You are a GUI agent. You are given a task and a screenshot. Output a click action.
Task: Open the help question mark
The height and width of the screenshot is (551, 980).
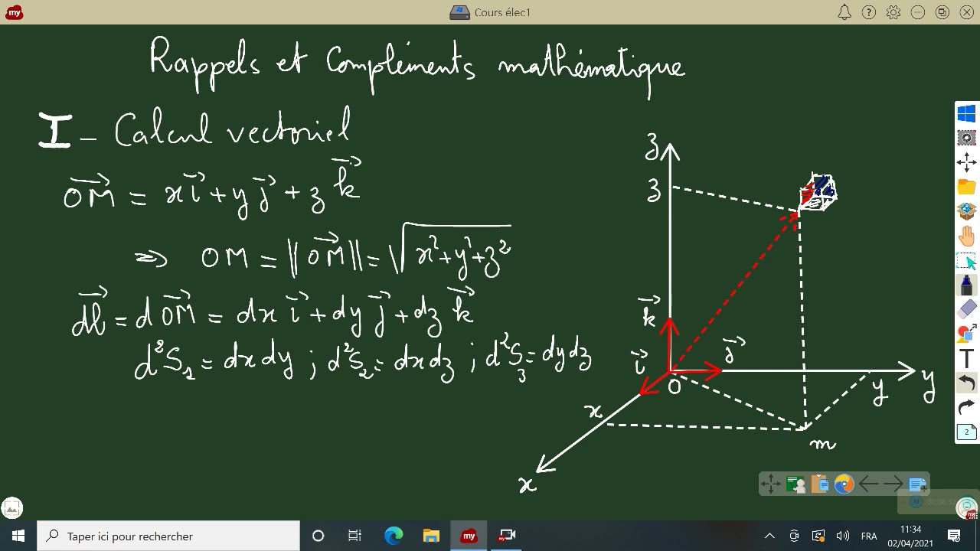click(x=869, y=12)
